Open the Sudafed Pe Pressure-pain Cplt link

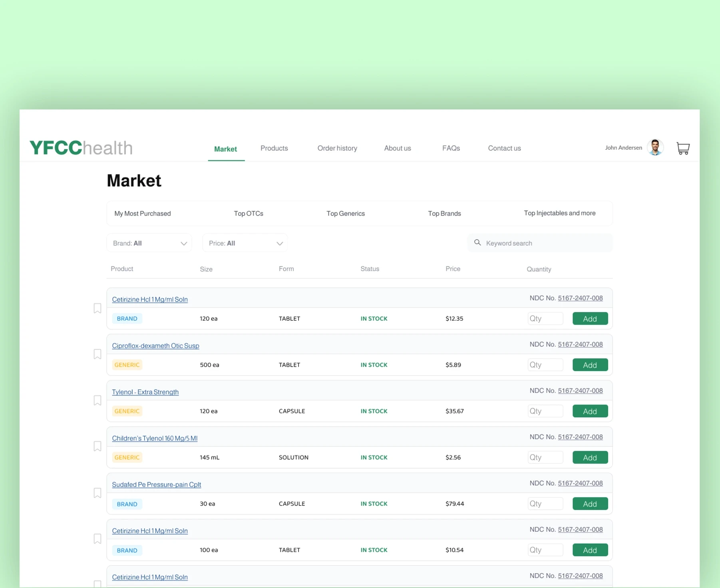click(156, 485)
